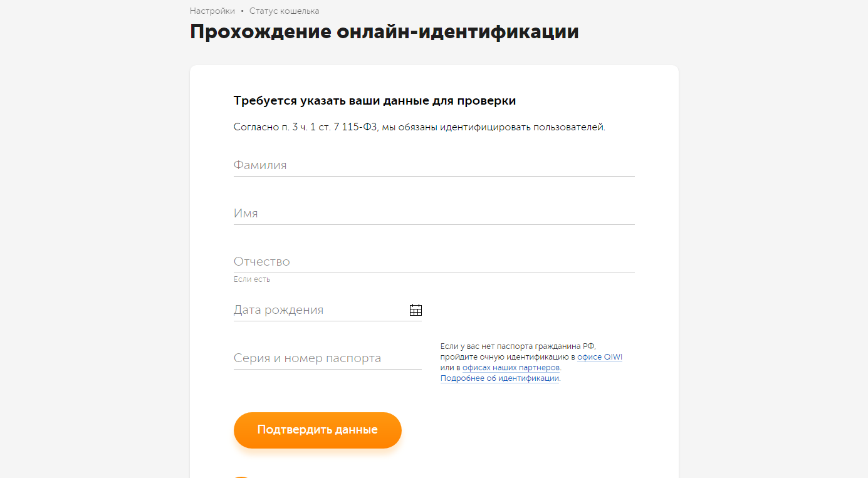
Task: Open the Статус кошелька breadcrumb link
Action: [284, 11]
